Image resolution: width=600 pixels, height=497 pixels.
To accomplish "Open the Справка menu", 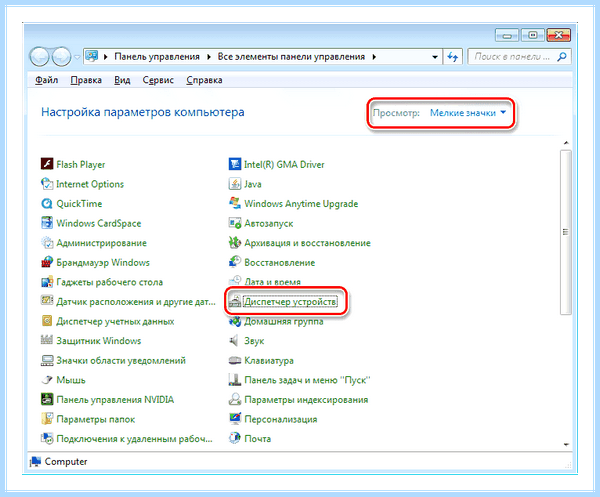I will coord(204,80).
